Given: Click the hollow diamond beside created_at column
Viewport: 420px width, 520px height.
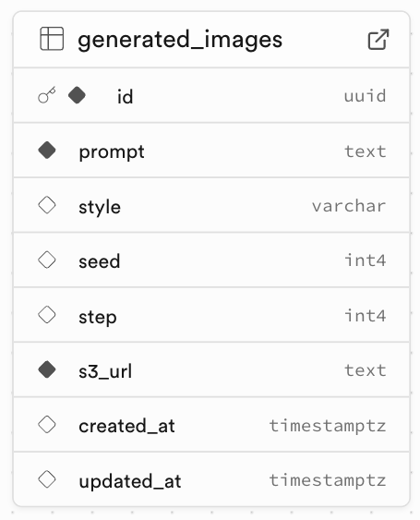Looking at the screenshot, I should pyautogui.click(x=47, y=425).
